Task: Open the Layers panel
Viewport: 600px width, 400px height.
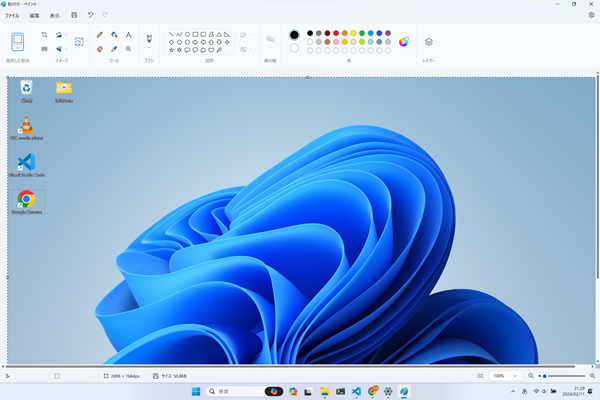Action: pos(429,42)
